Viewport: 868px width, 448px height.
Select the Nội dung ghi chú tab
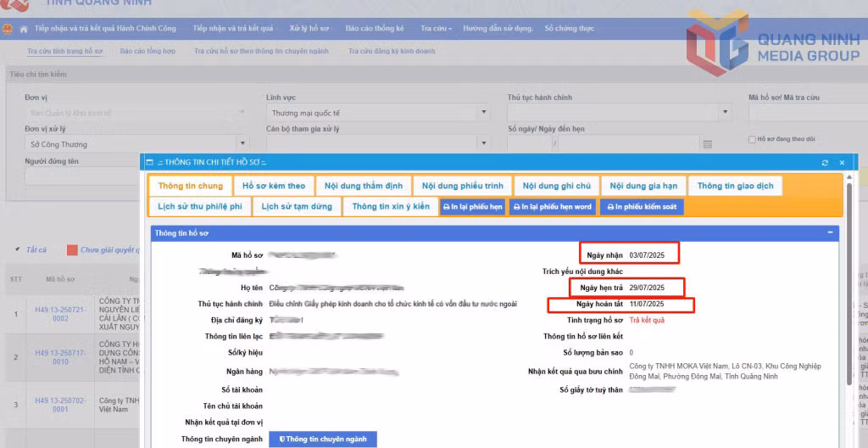pyautogui.click(x=556, y=186)
